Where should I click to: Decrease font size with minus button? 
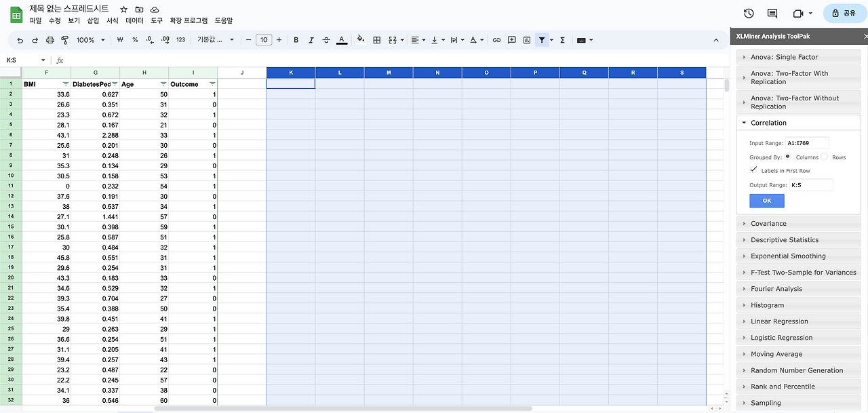coord(249,40)
